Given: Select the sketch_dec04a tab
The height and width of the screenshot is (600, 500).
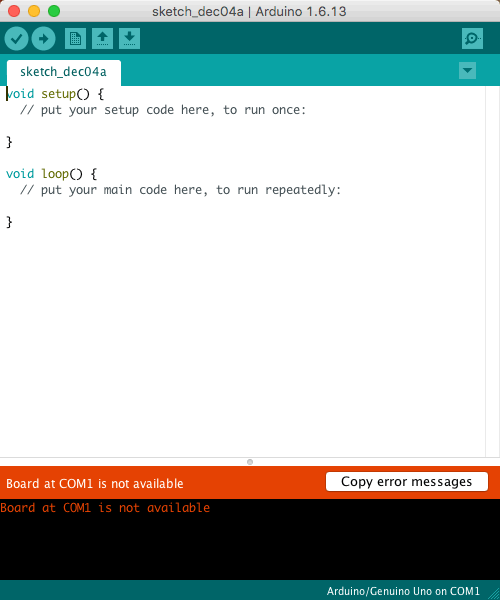Looking at the screenshot, I should pos(64,72).
